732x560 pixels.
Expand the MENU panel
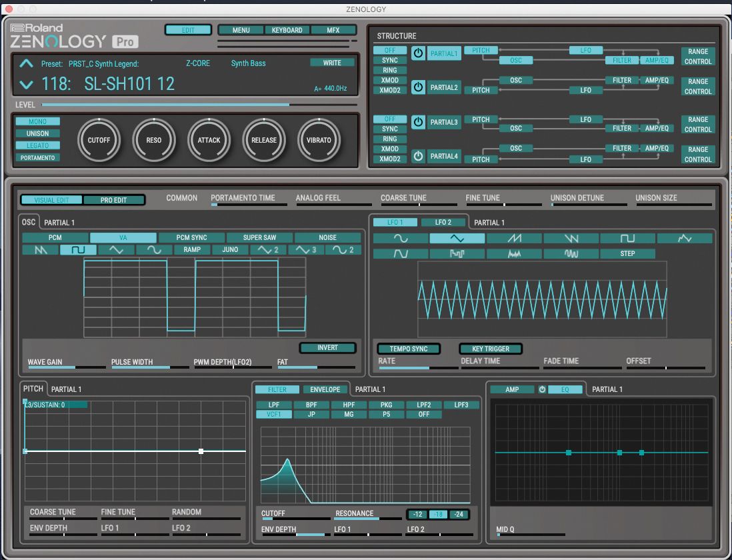[x=240, y=30]
